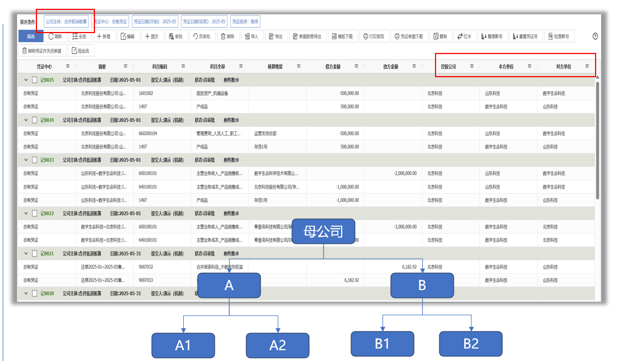Click the 重置凭证号 button

(x=525, y=36)
